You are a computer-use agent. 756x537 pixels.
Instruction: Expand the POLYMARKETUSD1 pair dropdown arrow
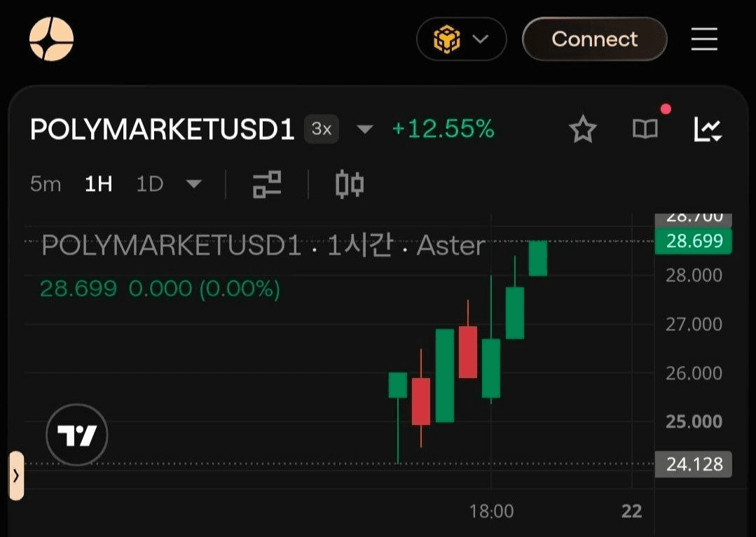(x=364, y=129)
